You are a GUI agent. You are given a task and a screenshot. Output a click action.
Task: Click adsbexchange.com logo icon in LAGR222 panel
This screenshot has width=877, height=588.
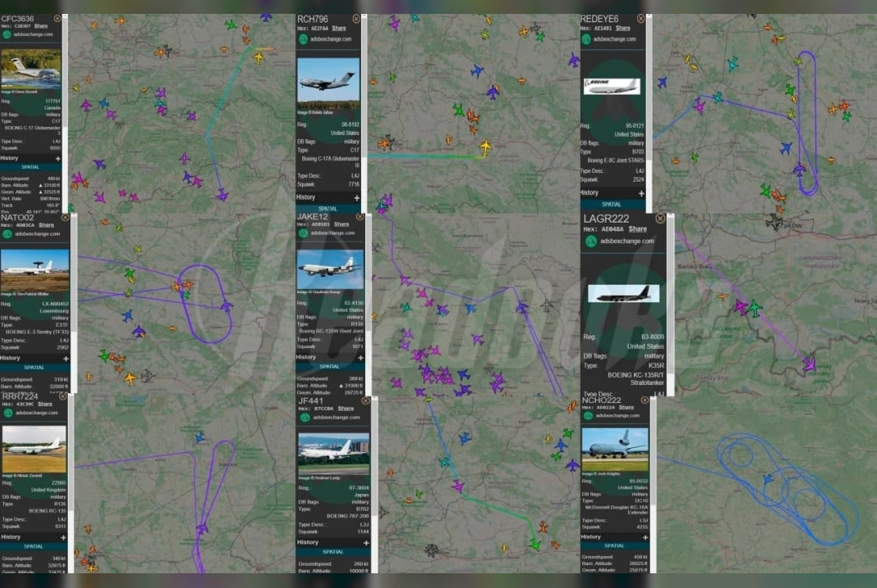tap(590, 241)
